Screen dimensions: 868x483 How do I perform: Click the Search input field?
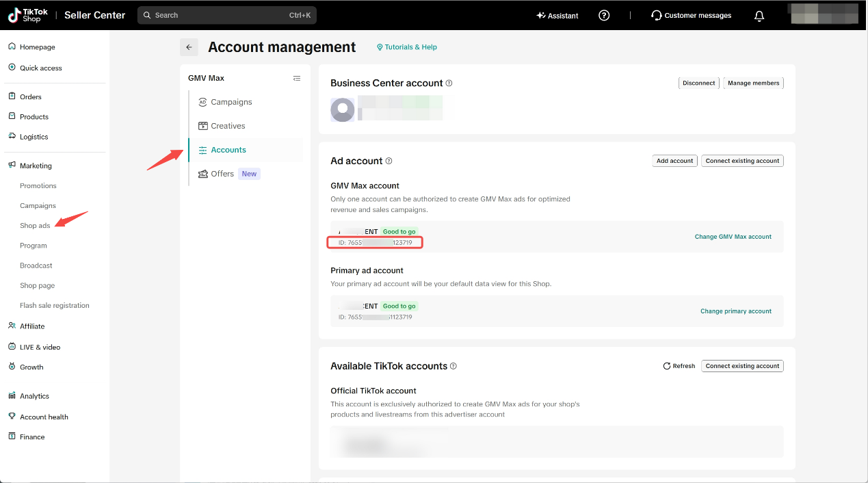tap(226, 15)
